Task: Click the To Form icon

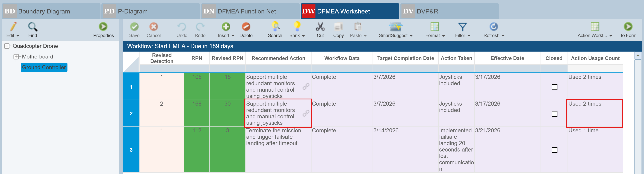Action: [x=628, y=27]
